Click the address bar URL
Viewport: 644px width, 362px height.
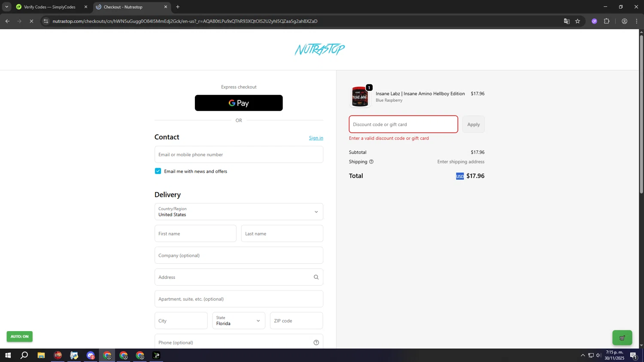[x=185, y=21]
